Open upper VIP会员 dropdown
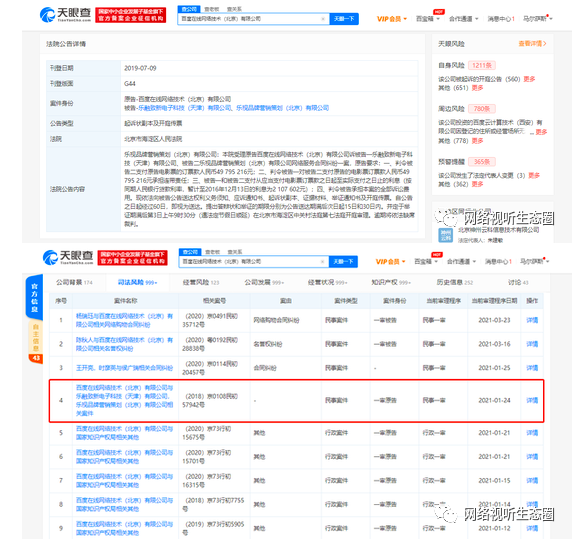This screenshot has height=550, width=585. coord(392,19)
